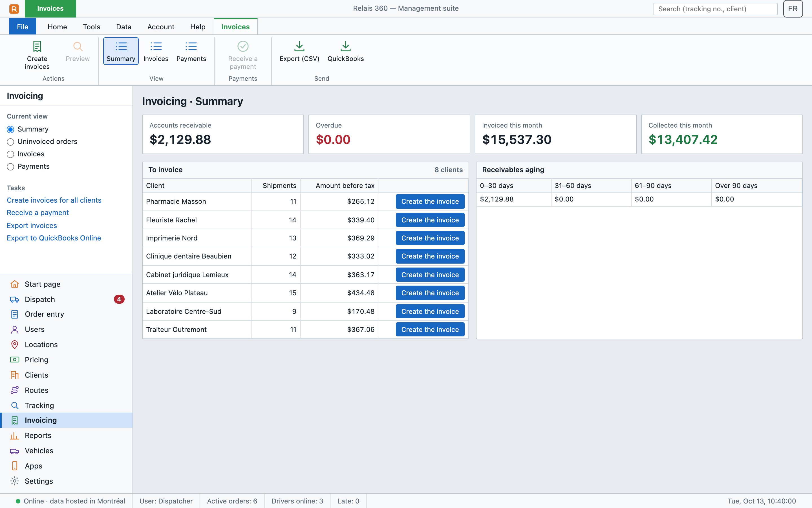Open the Tools tab

pos(92,27)
